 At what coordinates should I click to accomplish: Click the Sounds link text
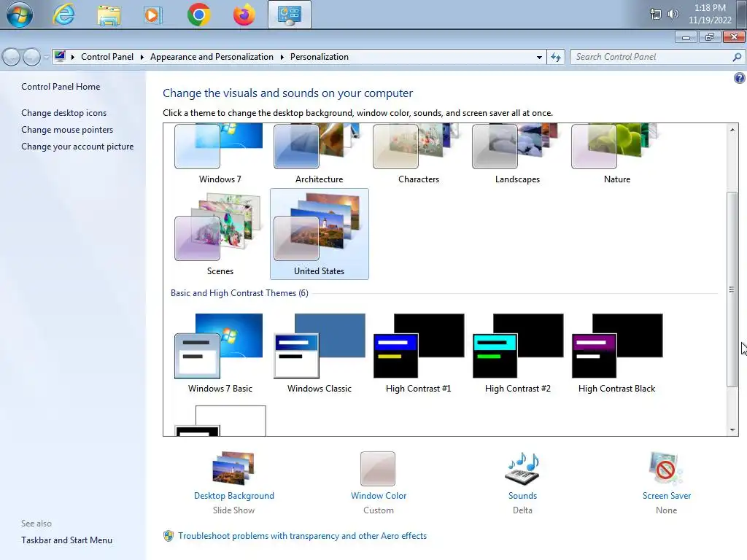click(522, 496)
